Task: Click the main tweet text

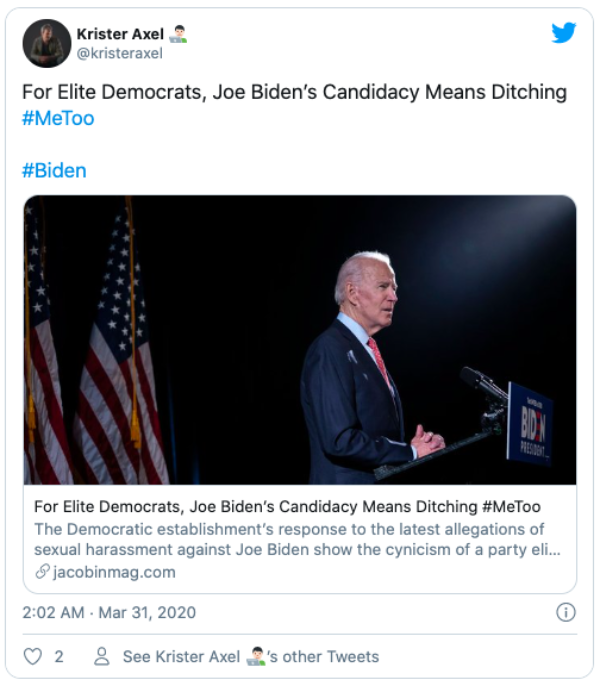Action: (294, 93)
